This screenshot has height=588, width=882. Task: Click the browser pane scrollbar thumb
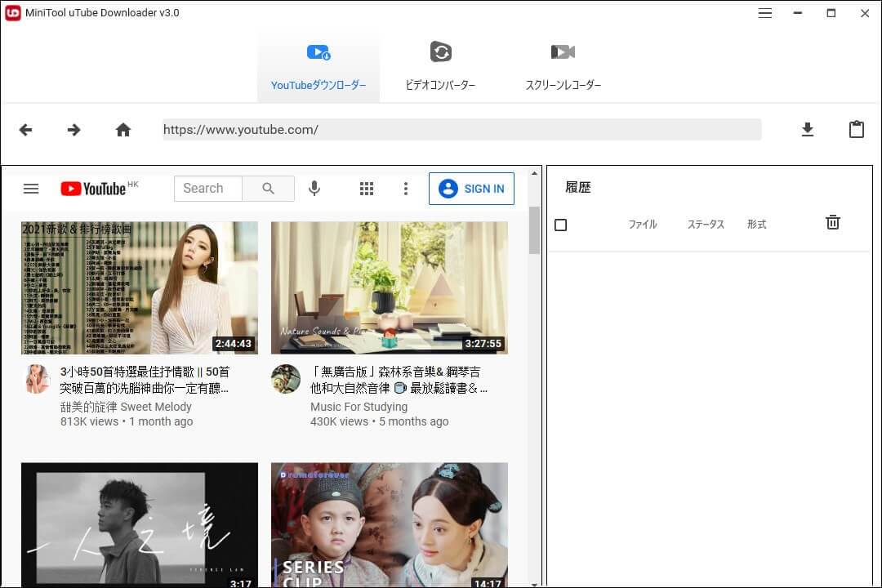tap(534, 230)
